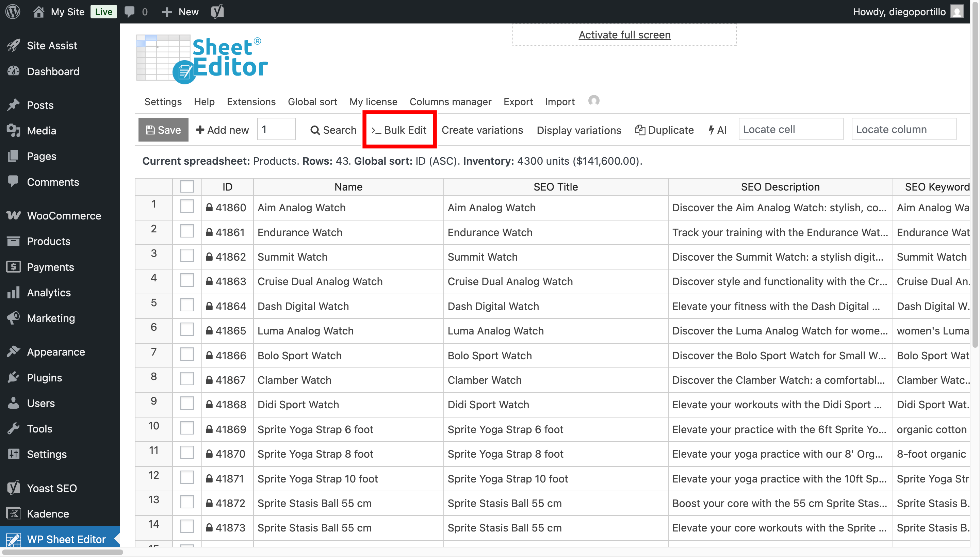The width and height of the screenshot is (980, 557).
Task: Select all rows with the header checkbox
Action: (187, 186)
